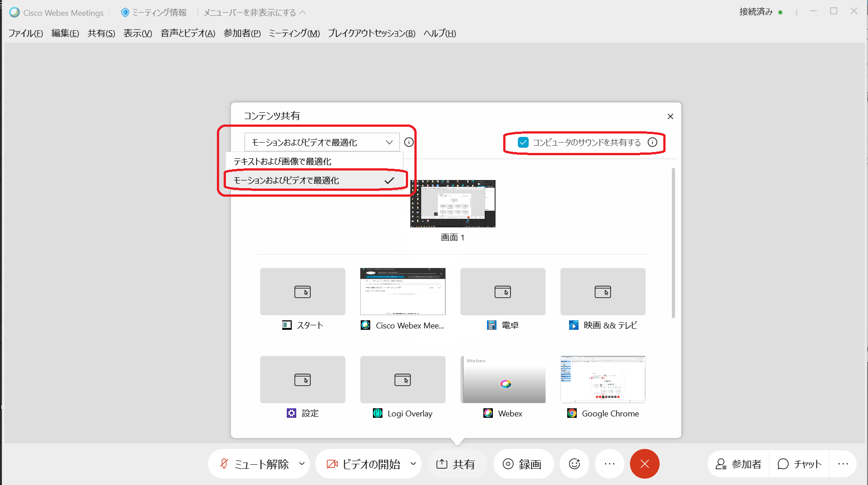Screen dimensions: 868x485
Task: Open the ミーティング(M) menu
Action: pyautogui.click(x=294, y=33)
